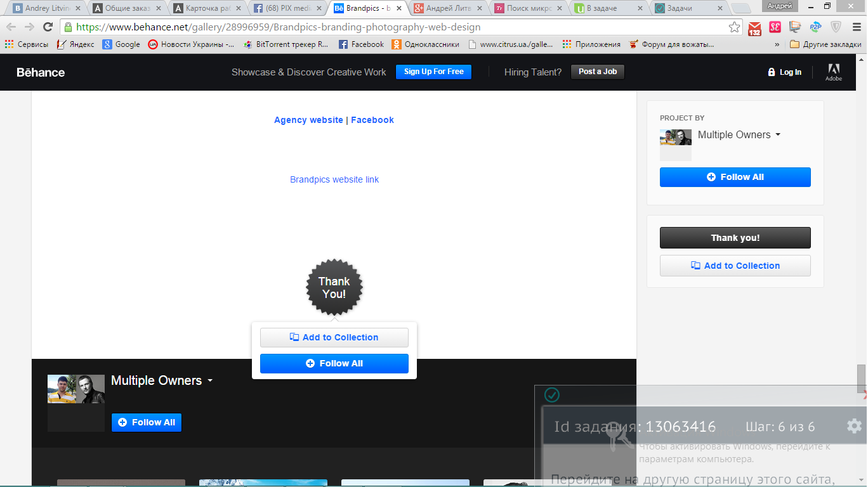The width and height of the screenshot is (868, 492).
Task: Open the Новости Украины bookmark
Action: click(191, 44)
